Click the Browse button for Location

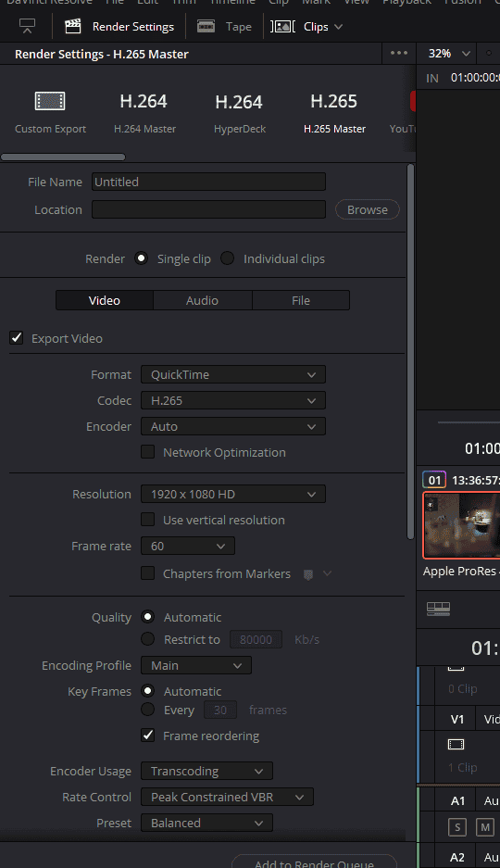click(368, 209)
